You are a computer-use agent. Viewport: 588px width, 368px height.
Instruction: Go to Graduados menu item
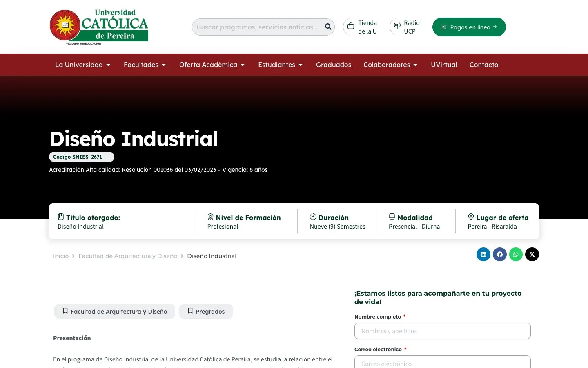pyautogui.click(x=334, y=65)
